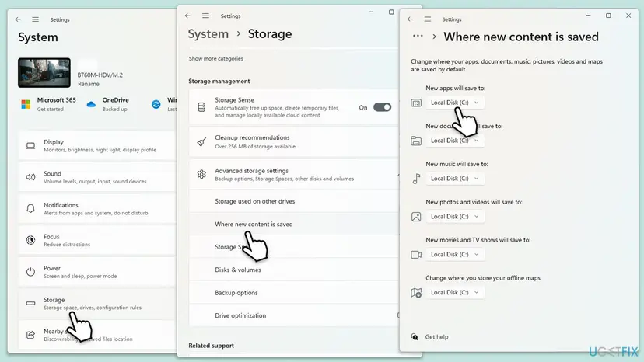
Task: Open Storage settings in System list
Action: tap(98, 303)
